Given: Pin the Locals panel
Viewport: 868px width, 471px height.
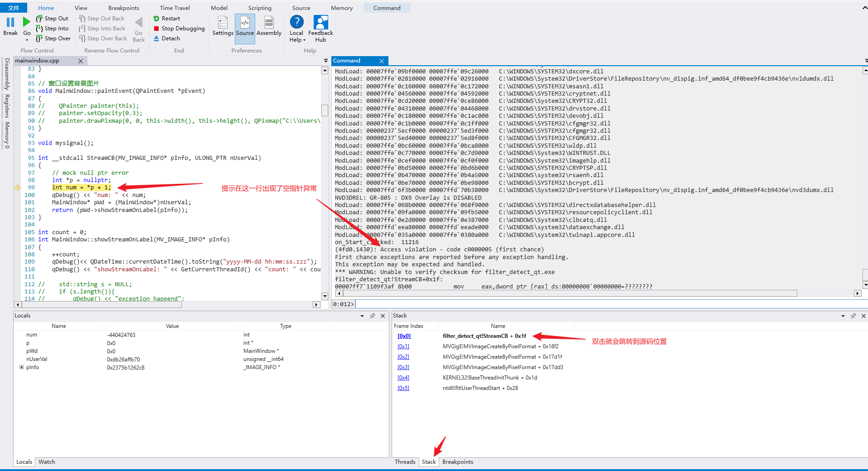Looking at the screenshot, I should [x=373, y=316].
